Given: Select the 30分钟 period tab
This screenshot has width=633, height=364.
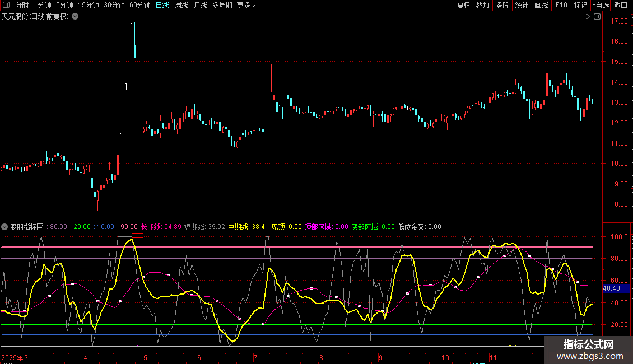Looking at the screenshot, I should click(x=114, y=6).
